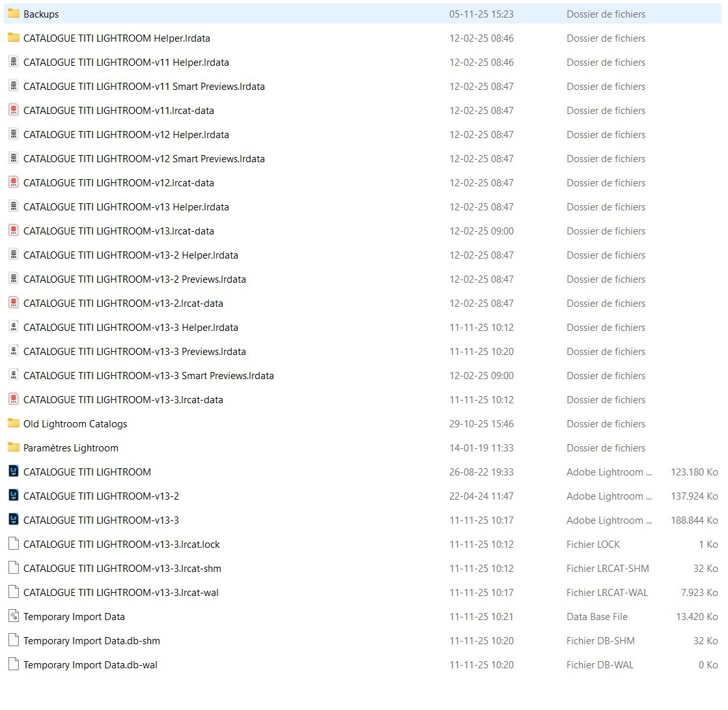Select Temporary Import Data.db-wal file name

[90, 666]
